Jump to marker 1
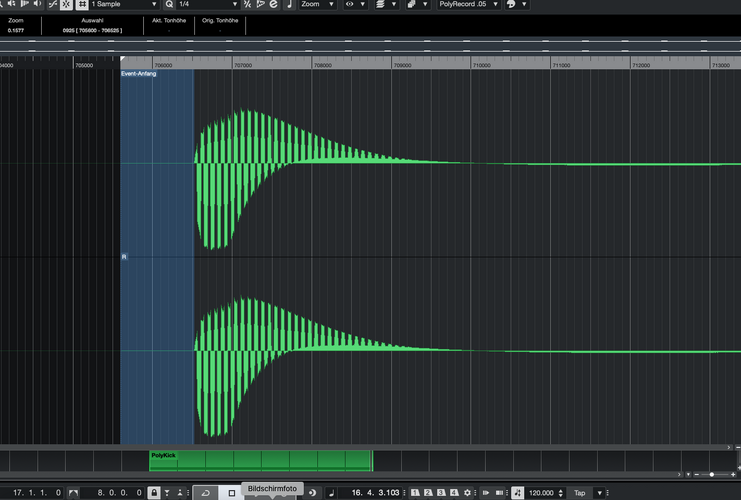 [415, 493]
